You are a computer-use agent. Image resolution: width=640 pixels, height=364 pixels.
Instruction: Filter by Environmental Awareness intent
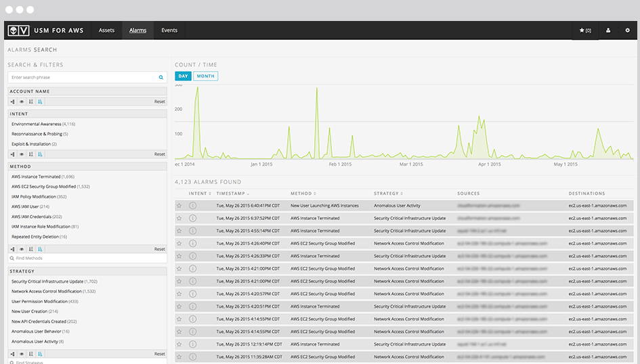coord(43,124)
